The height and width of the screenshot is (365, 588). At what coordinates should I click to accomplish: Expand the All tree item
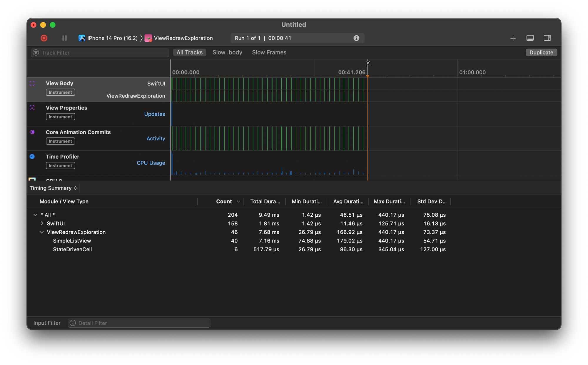pos(34,215)
